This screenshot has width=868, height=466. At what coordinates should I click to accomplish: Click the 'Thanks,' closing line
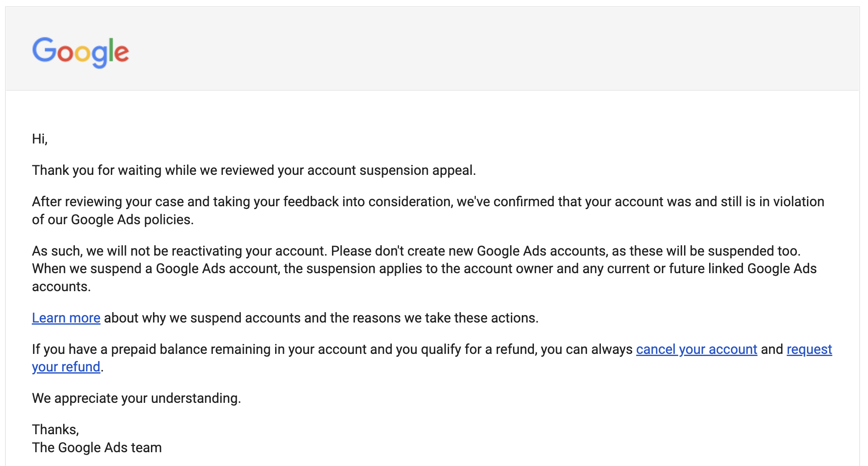click(56, 430)
